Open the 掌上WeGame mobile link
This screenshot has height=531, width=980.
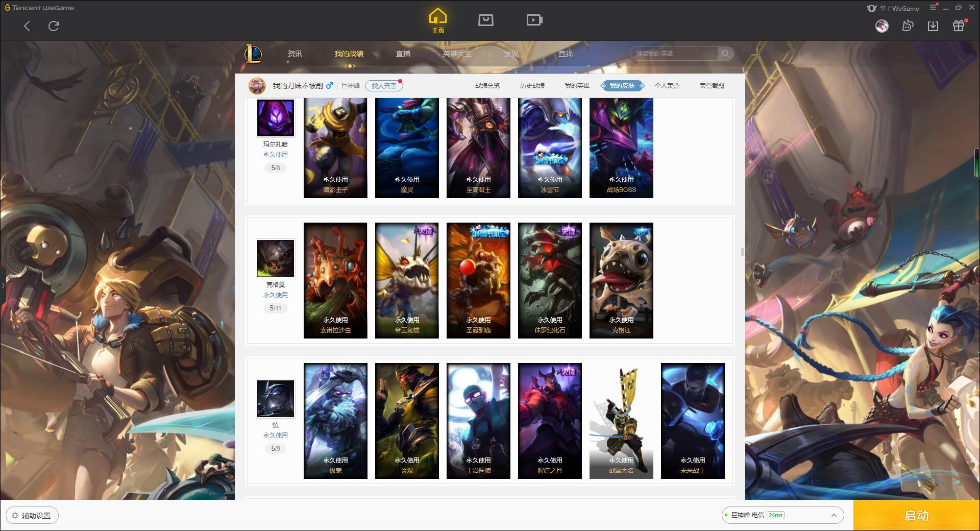[893, 8]
